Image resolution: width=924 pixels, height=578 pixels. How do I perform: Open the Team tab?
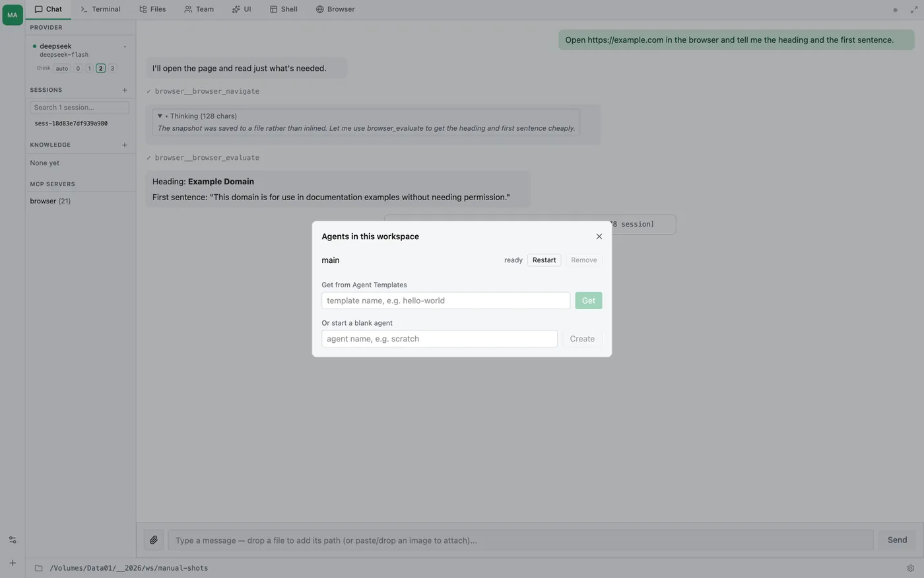(199, 9)
